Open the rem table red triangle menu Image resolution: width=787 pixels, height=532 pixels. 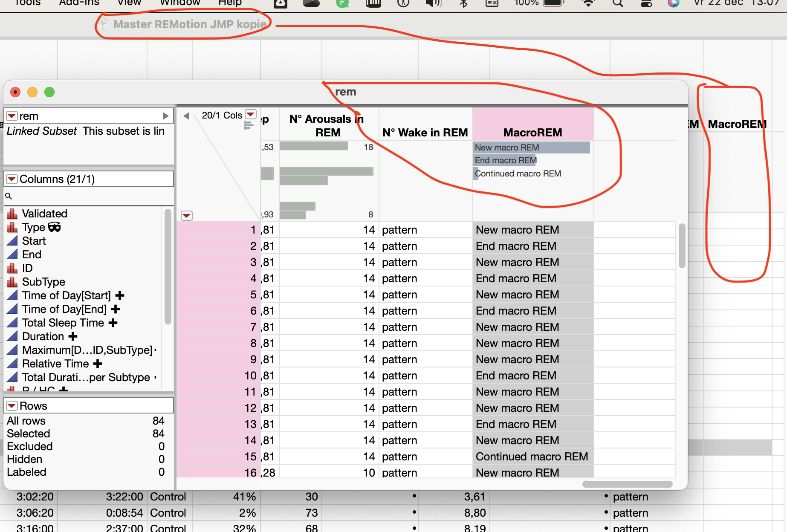(x=11, y=116)
